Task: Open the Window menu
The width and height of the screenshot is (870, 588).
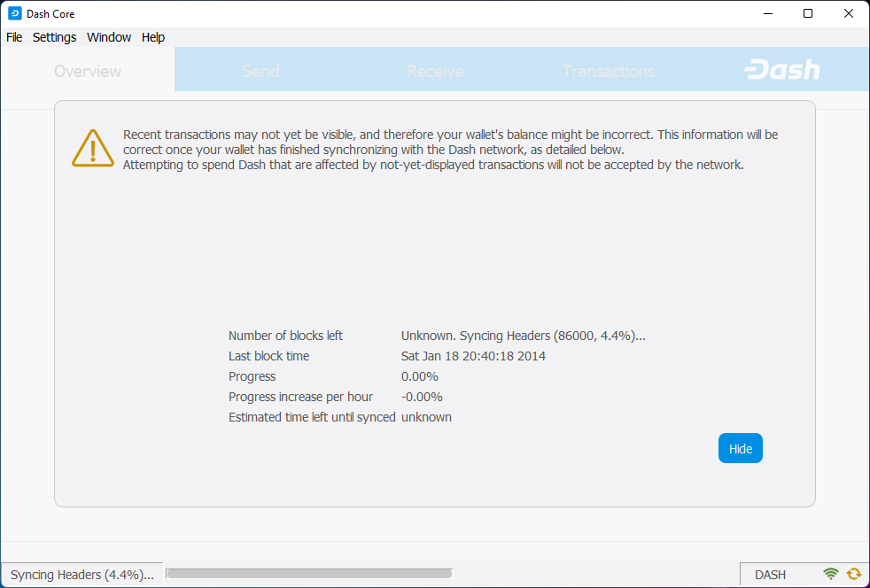Action: coord(109,37)
